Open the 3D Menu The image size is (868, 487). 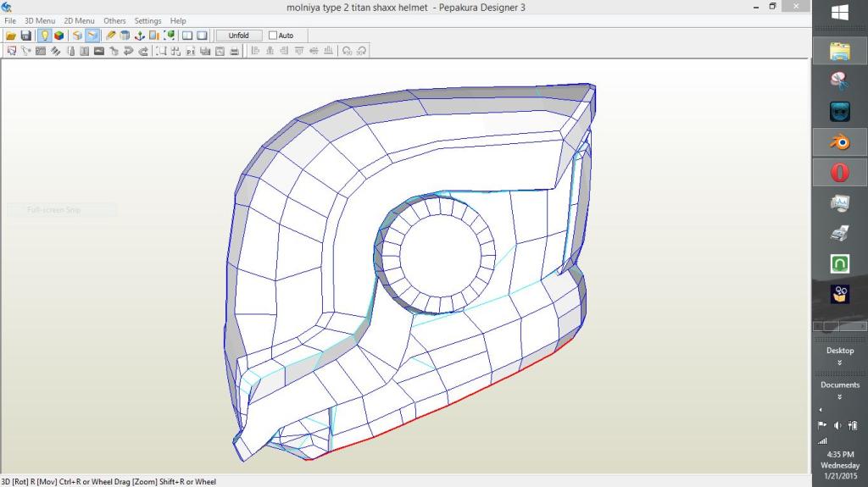click(x=39, y=21)
